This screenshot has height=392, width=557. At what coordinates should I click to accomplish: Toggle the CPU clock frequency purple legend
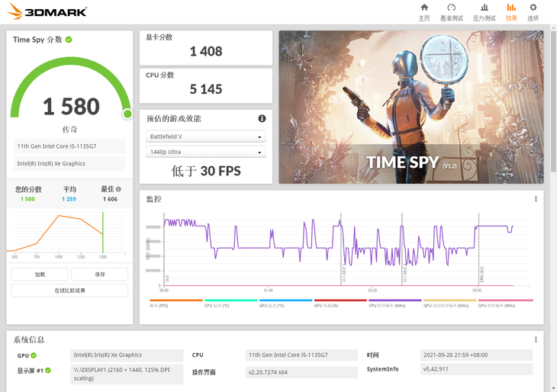point(395,304)
